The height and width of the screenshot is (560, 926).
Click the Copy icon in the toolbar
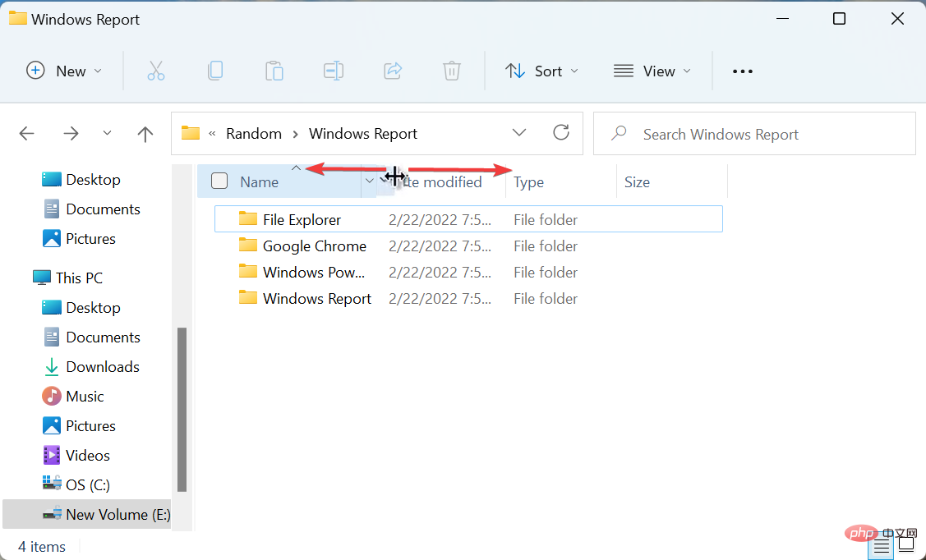coord(215,71)
